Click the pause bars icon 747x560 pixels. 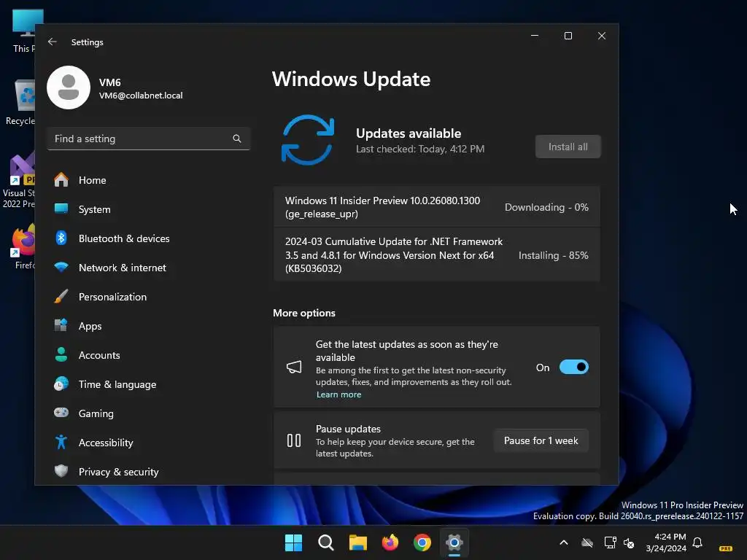tap(294, 440)
